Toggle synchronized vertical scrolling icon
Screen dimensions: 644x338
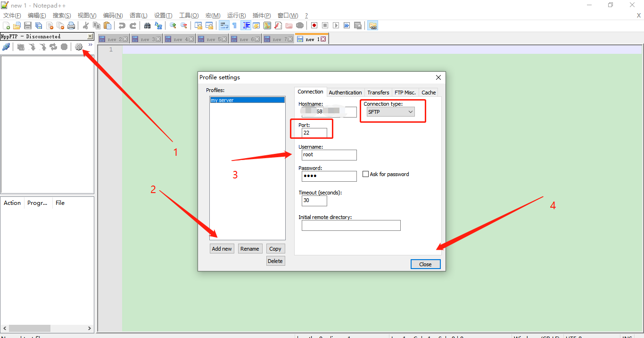(198, 25)
